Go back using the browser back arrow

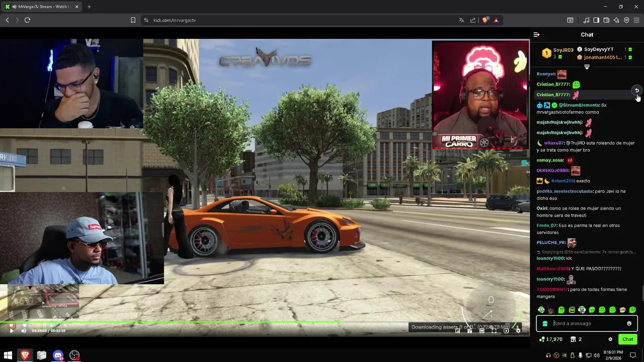point(8,20)
